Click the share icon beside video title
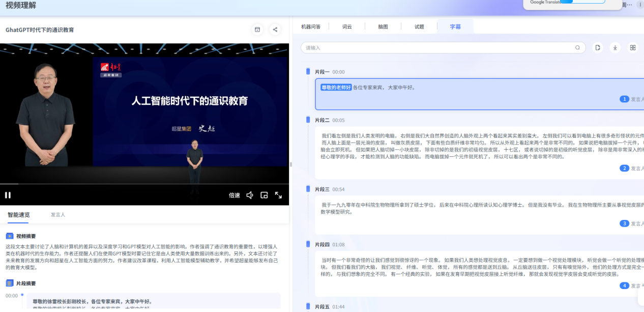644x312 pixels. pos(275,30)
